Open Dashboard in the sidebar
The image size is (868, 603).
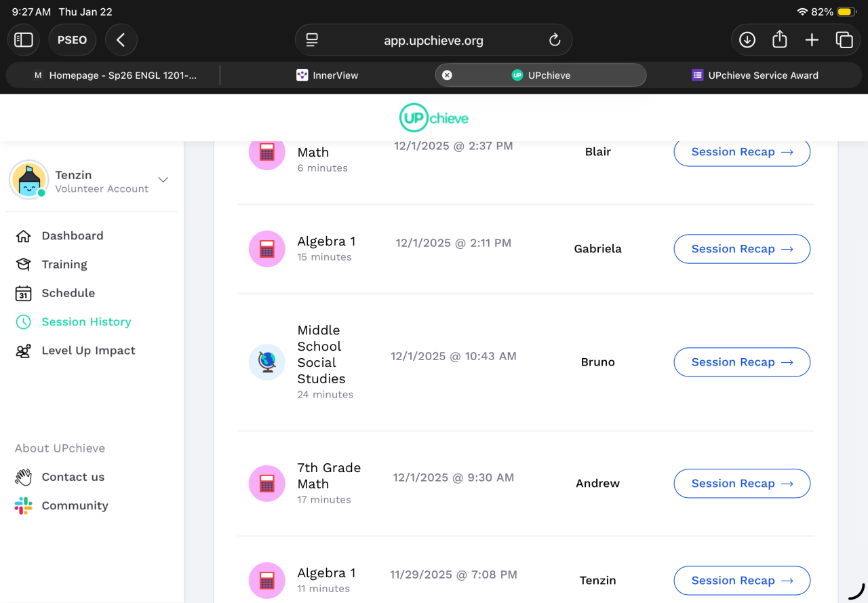[72, 236]
